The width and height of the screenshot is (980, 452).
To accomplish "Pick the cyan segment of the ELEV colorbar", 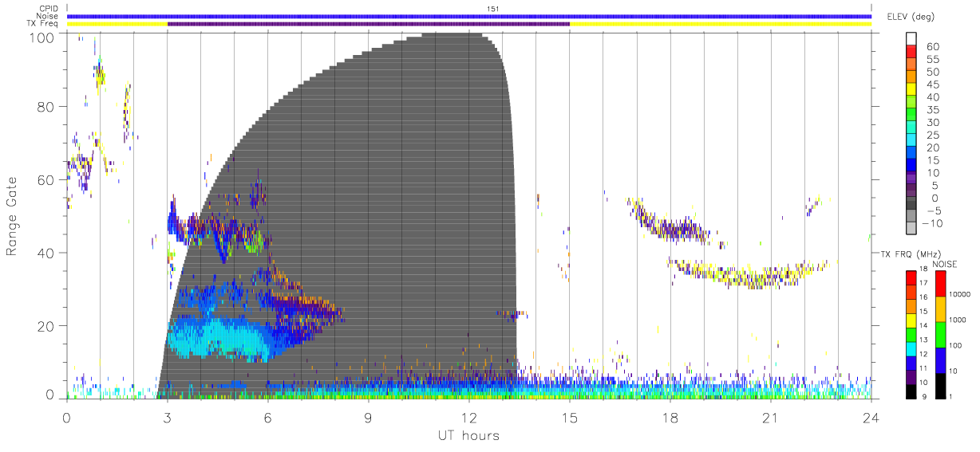I will point(911,140).
